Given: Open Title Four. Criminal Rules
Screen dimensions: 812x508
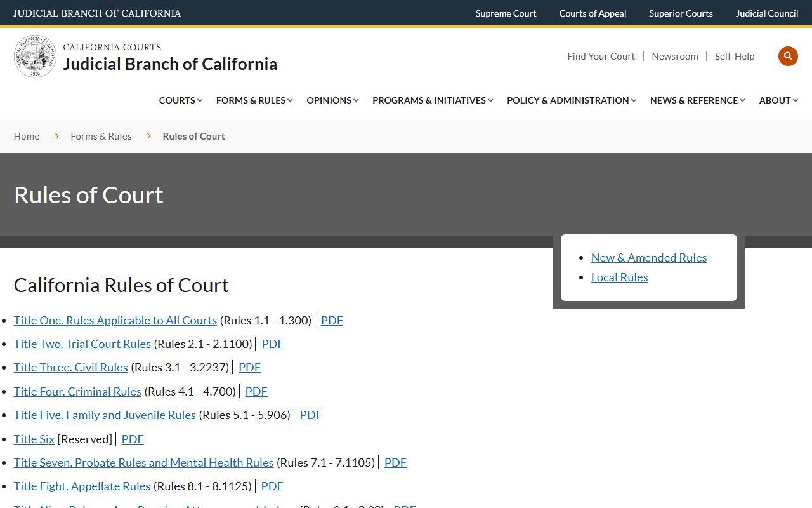Looking at the screenshot, I should click(77, 391).
